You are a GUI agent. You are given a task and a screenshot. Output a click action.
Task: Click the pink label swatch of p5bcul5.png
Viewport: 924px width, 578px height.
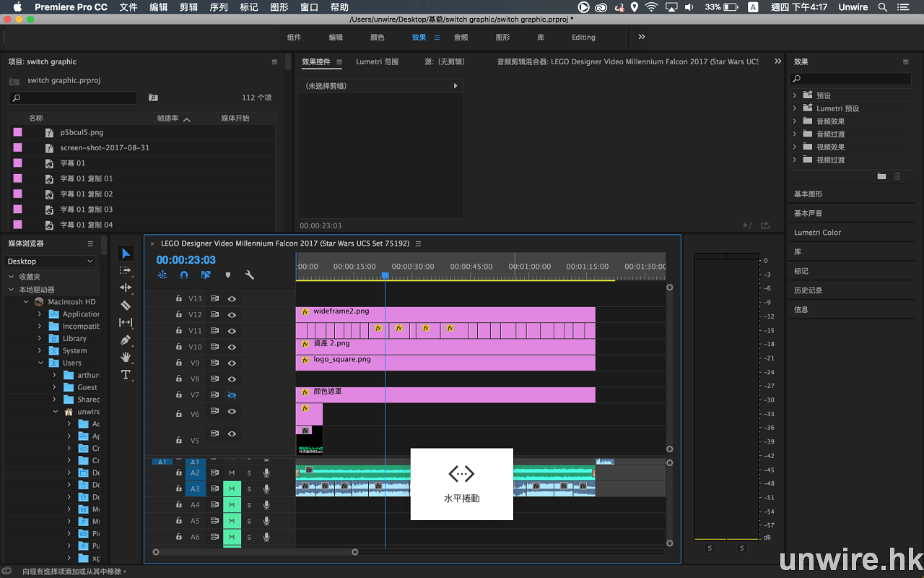point(17,132)
